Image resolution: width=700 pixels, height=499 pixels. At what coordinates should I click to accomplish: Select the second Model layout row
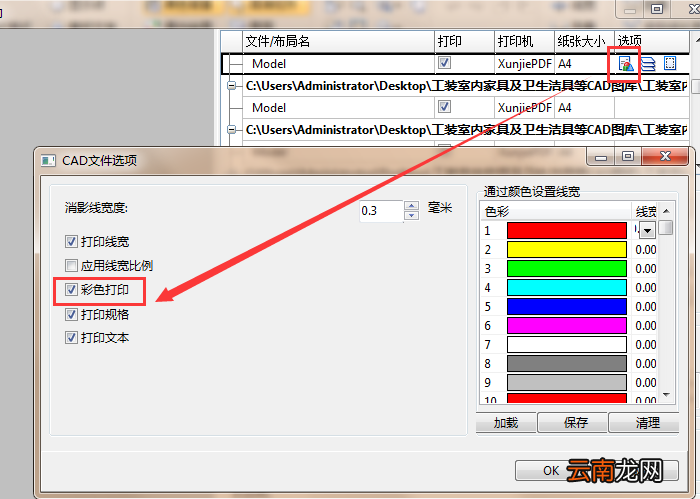tap(455, 108)
